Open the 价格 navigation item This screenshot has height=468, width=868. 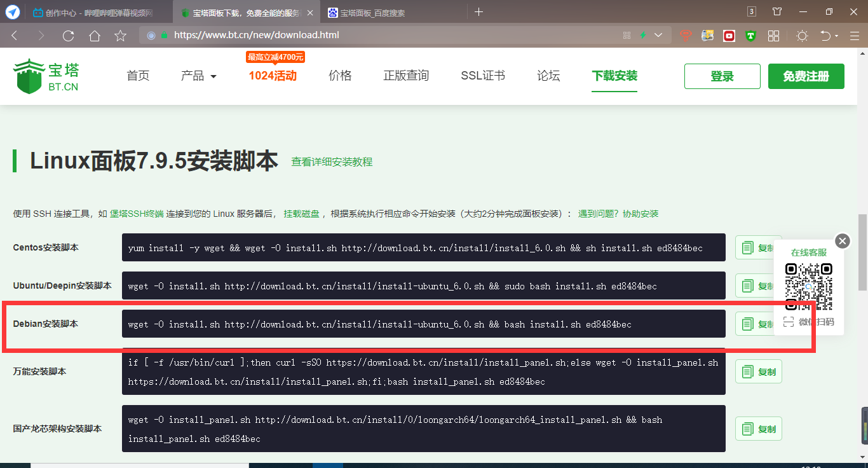[340, 76]
